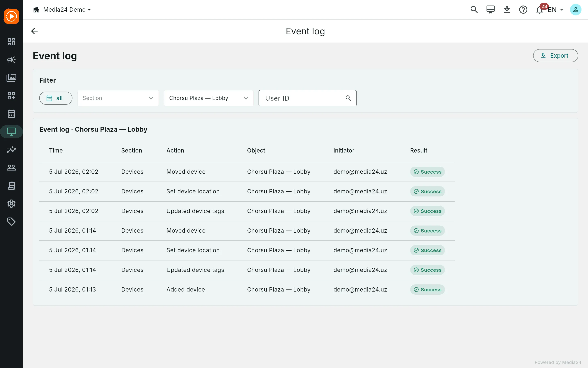Click the search magnifier in top bar

coord(474,10)
